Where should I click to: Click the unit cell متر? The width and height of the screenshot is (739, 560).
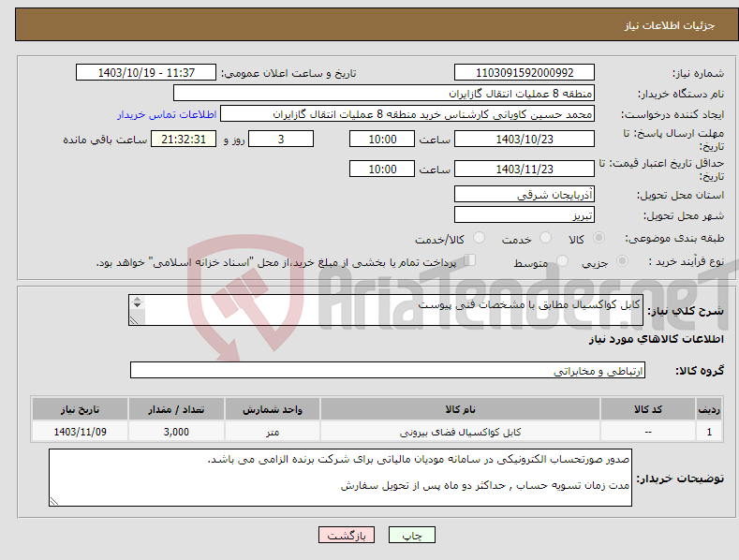(x=273, y=432)
